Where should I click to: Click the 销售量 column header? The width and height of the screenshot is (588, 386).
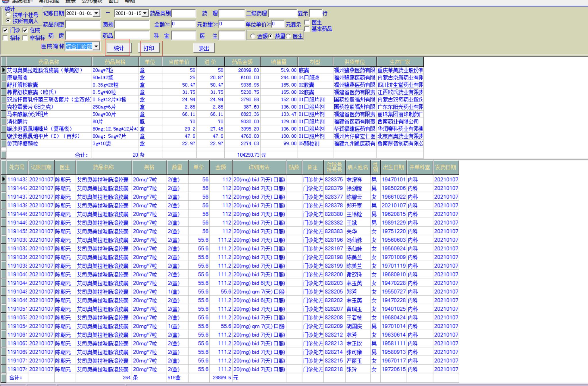(279, 62)
